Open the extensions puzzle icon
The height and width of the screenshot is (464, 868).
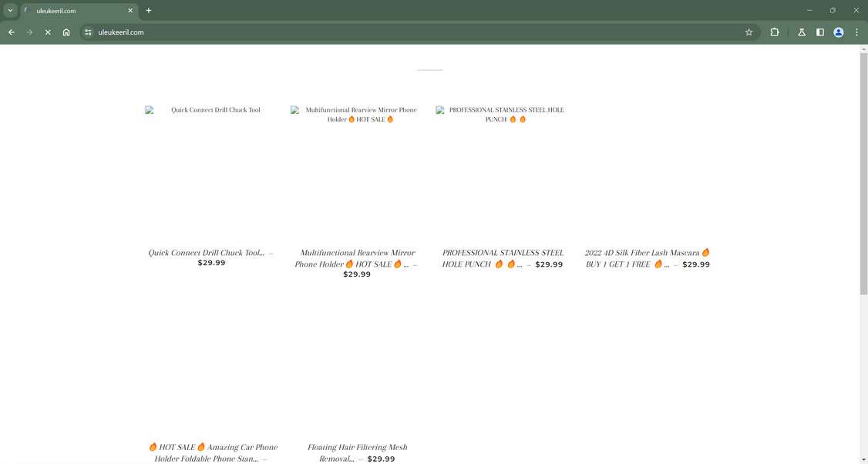[774, 32]
